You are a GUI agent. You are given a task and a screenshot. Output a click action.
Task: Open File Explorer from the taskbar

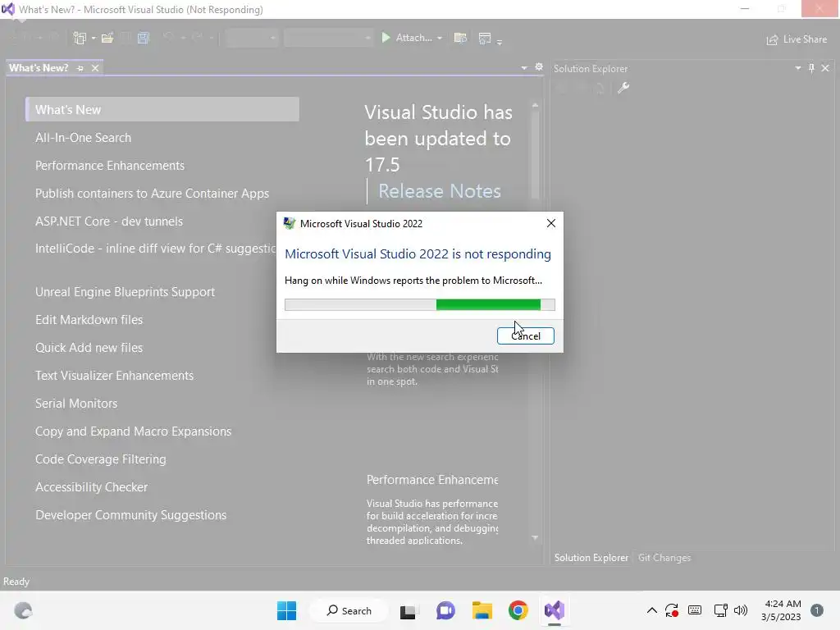point(482,610)
